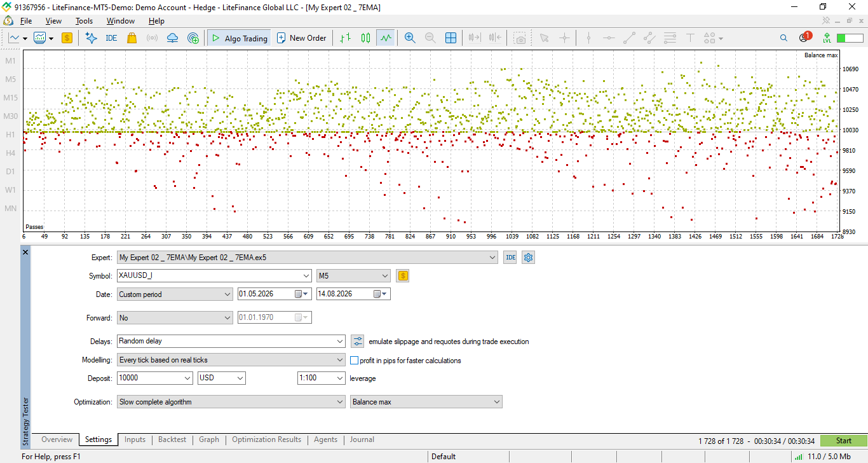The image size is (868, 463).
Task: Switch to the Overview tab
Action: tap(57, 439)
